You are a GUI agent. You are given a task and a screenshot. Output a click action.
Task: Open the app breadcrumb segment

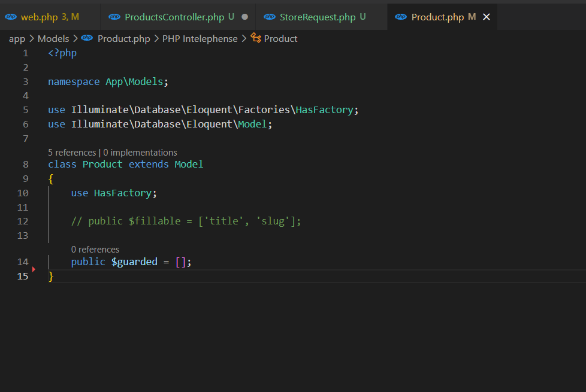(17, 39)
